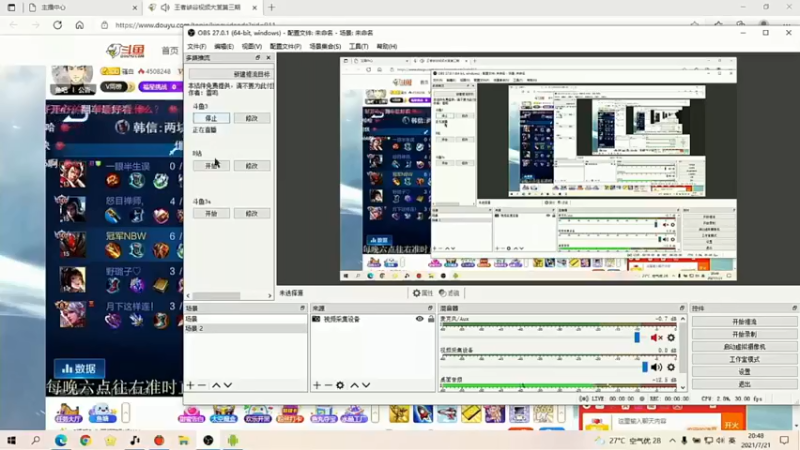Click 工作室模式 button
Screen dimensions: 800x450
(744, 359)
